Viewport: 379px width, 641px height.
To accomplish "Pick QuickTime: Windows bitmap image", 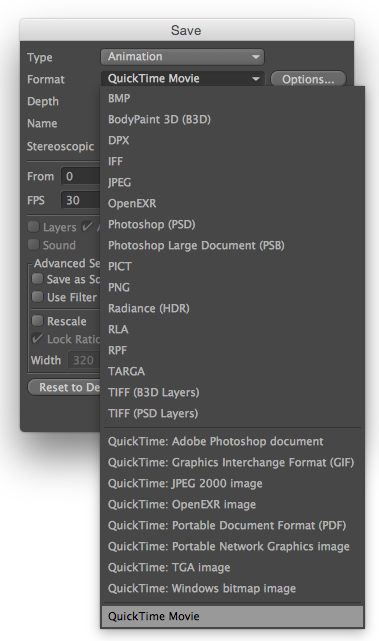I will pos(232,588).
